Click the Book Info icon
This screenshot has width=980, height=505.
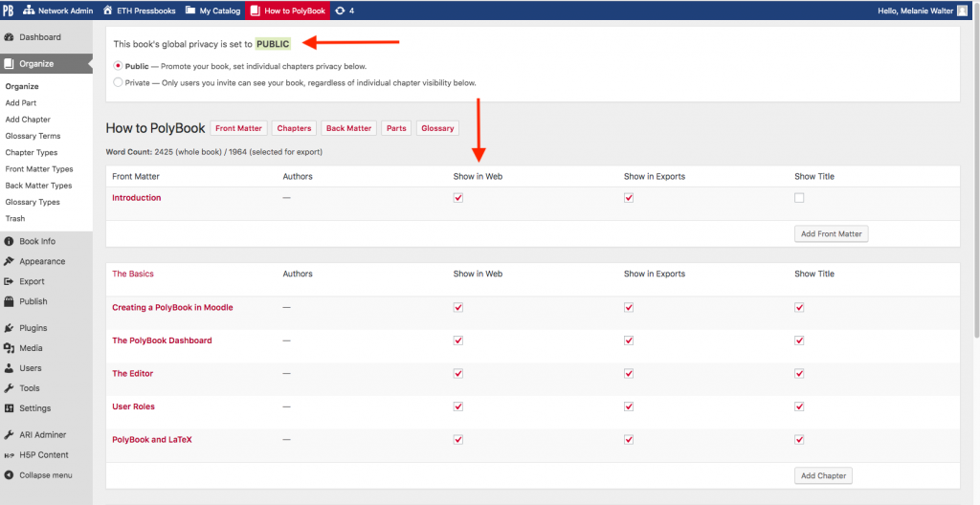(9, 241)
